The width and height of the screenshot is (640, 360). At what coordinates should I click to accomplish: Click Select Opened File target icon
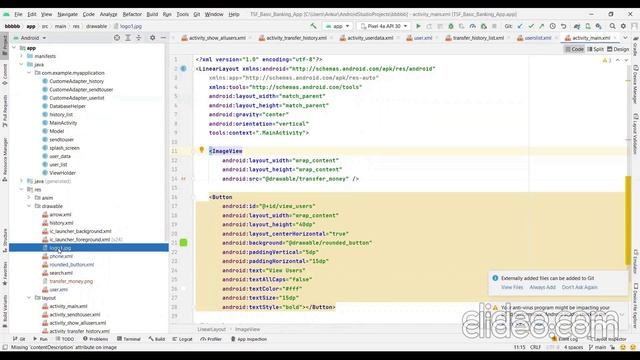117,38
